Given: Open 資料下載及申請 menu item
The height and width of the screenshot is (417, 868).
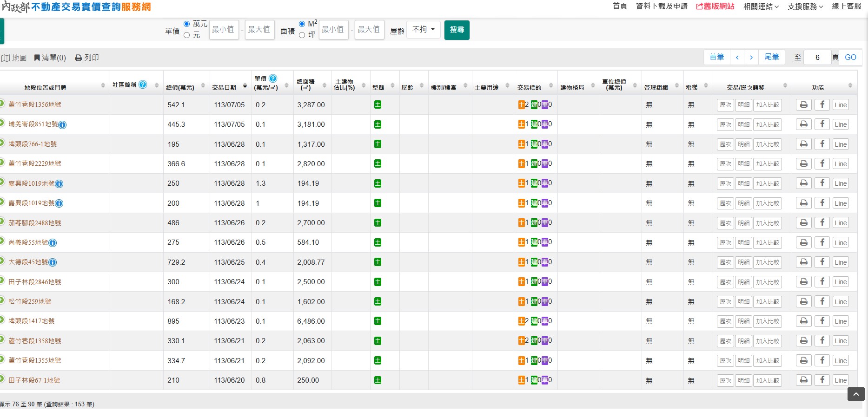Looking at the screenshot, I should click(x=661, y=7).
